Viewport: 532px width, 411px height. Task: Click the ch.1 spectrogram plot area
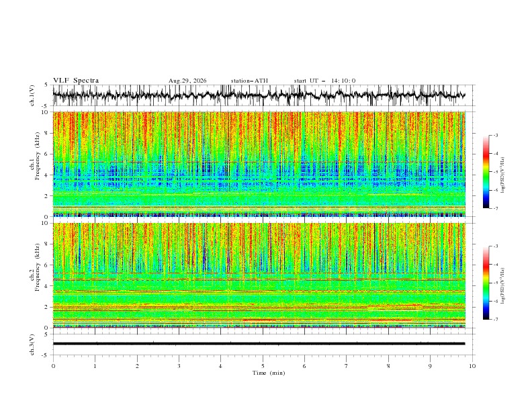click(259, 164)
